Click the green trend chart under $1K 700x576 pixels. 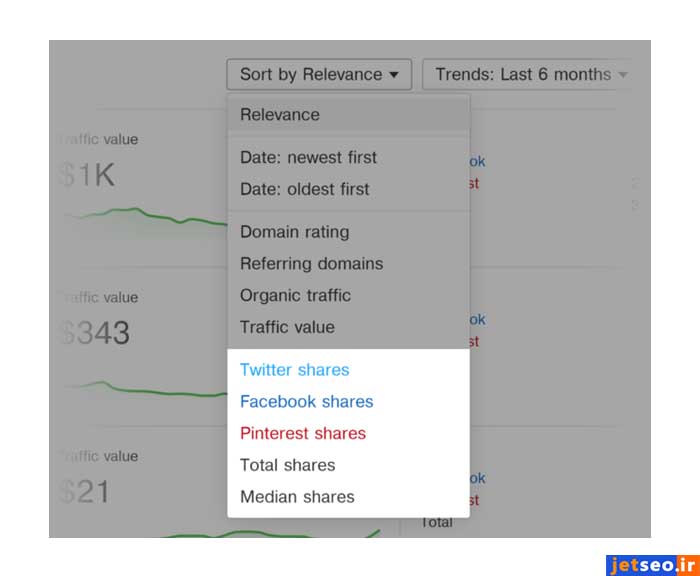coord(140,217)
